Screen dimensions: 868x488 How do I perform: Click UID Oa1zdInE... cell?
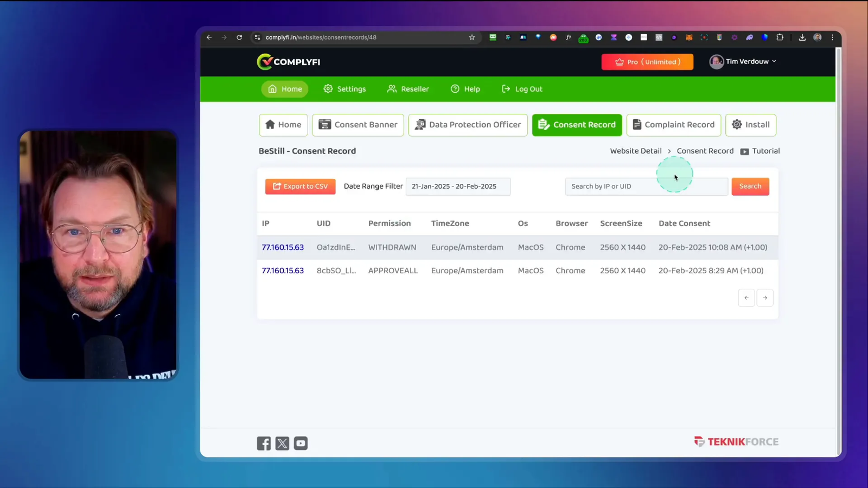[336, 247]
